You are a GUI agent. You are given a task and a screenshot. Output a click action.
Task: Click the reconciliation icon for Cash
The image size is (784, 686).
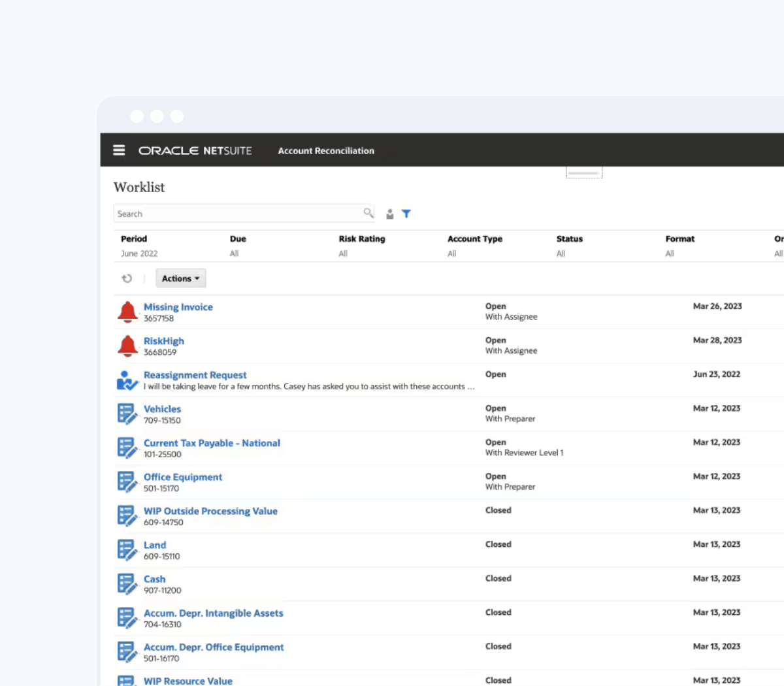[127, 584]
